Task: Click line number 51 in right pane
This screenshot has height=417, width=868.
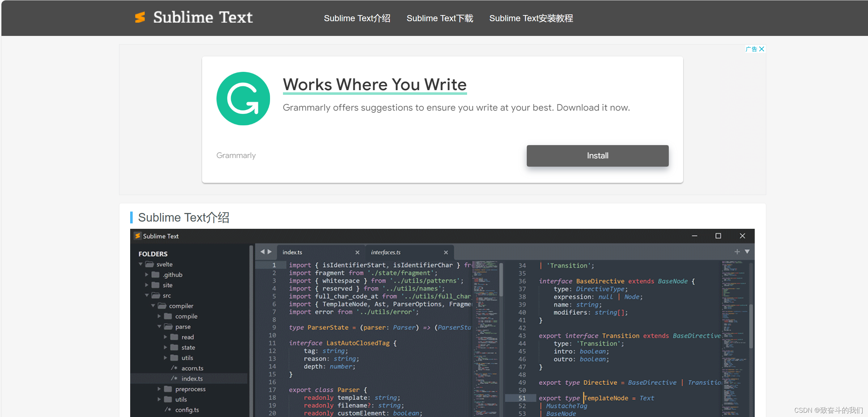Action: 522,398
